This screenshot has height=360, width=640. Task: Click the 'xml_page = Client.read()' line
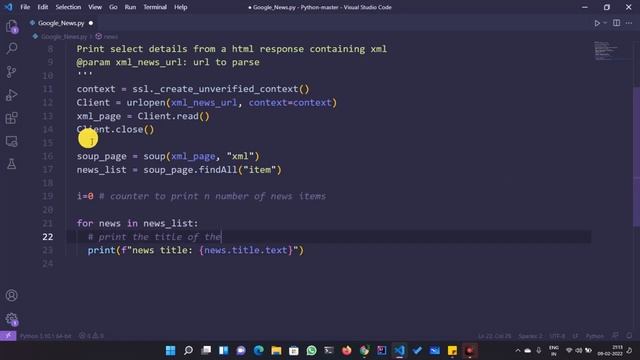tap(143, 116)
